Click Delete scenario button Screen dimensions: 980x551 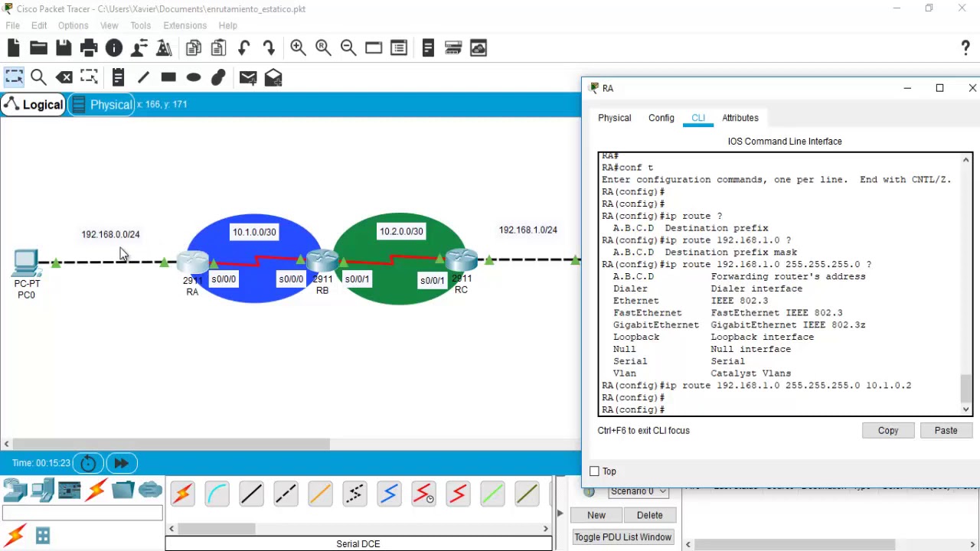coord(649,515)
